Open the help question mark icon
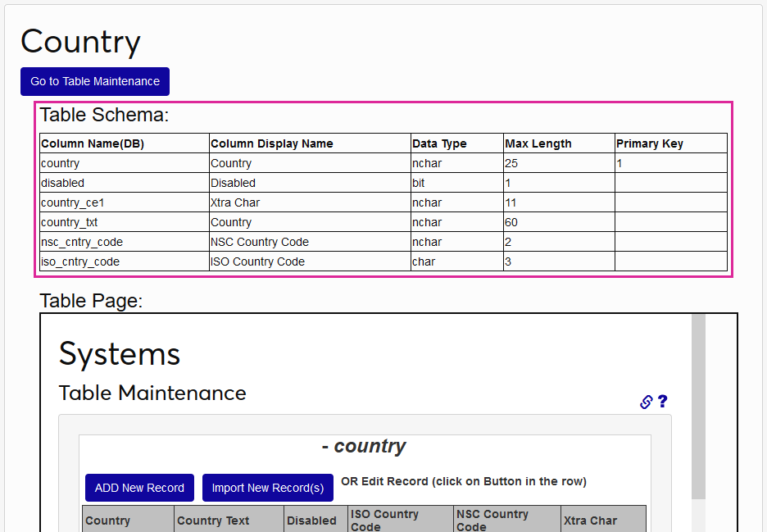 coord(662,402)
